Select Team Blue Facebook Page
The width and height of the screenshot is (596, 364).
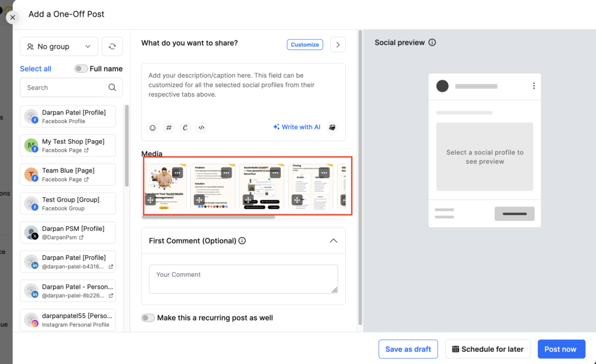(68, 174)
